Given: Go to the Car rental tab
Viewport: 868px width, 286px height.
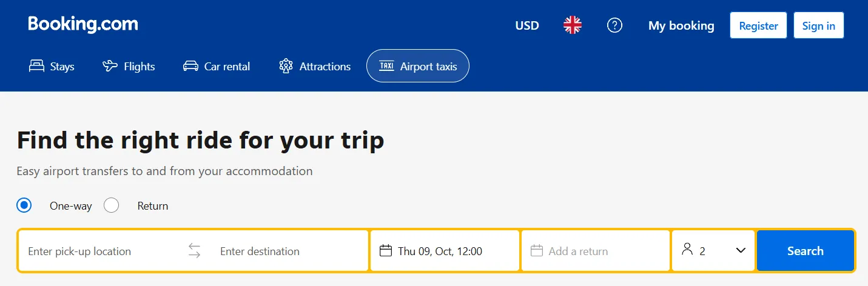Looking at the screenshot, I should coord(217,66).
